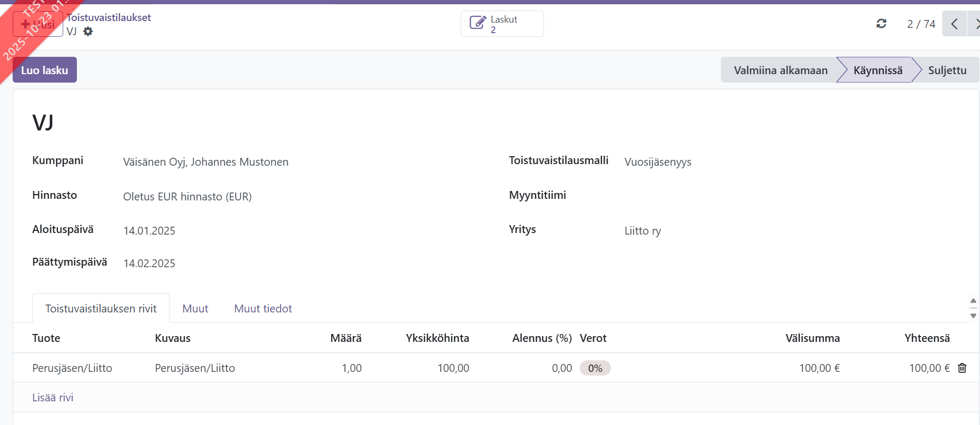980x425 pixels.
Task: Delete the Perusjäsen/Liitto line with trash icon
Action: click(962, 368)
